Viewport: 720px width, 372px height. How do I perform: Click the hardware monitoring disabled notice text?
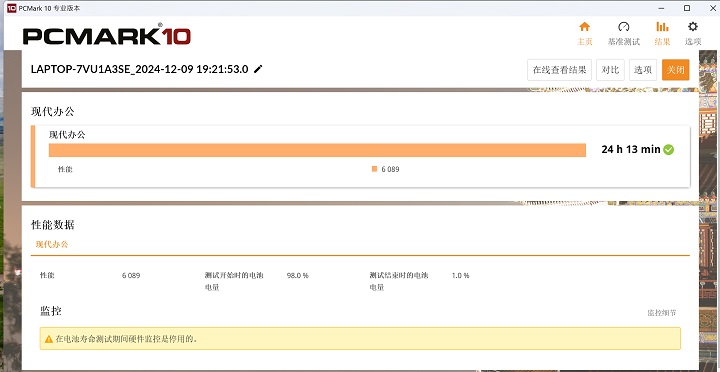126,339
